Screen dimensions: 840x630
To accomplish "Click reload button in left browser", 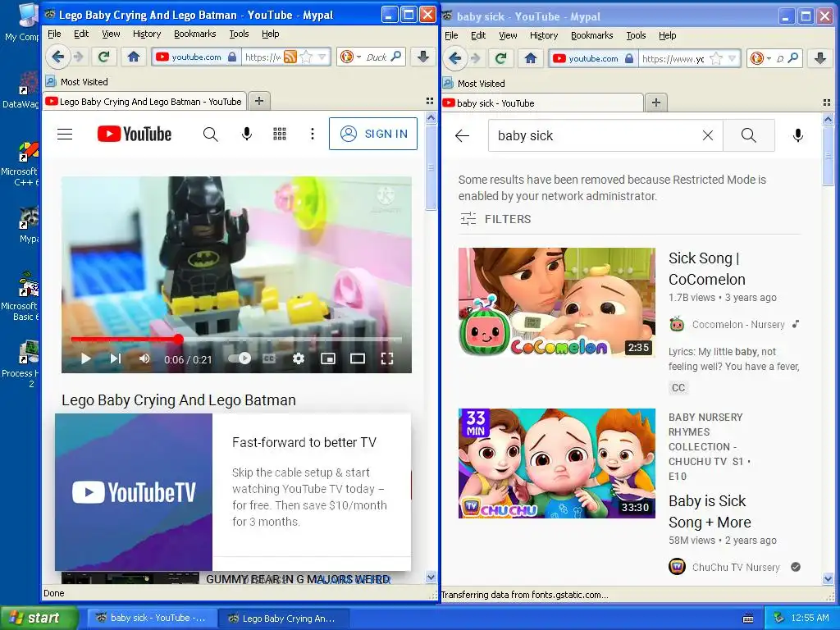I will tap(104, 57).
